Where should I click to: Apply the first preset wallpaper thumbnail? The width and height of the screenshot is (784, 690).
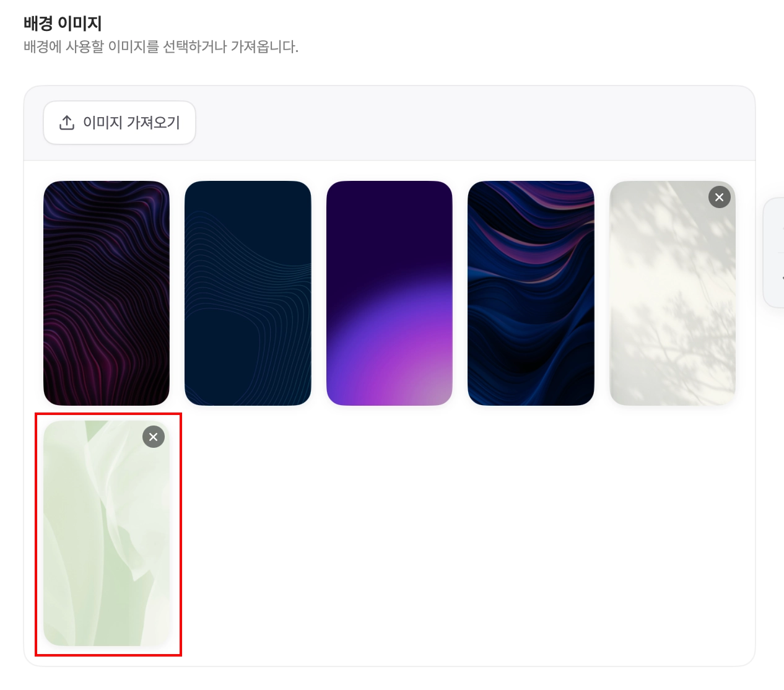[x=107, y=293]
